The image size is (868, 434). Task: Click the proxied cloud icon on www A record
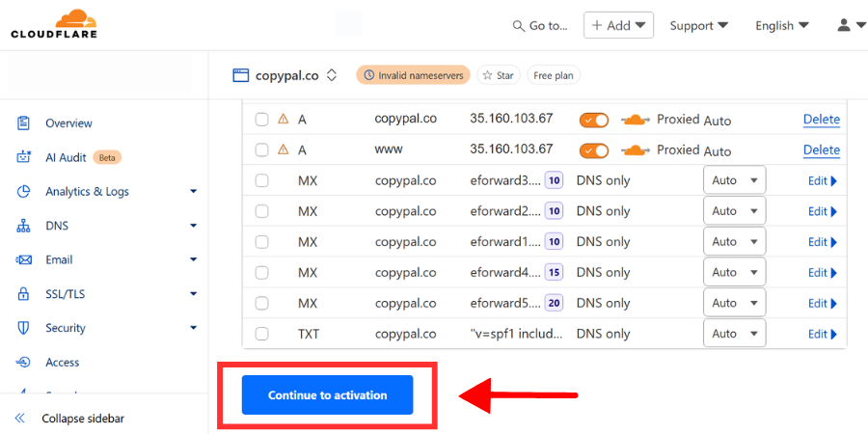[637, 150]
